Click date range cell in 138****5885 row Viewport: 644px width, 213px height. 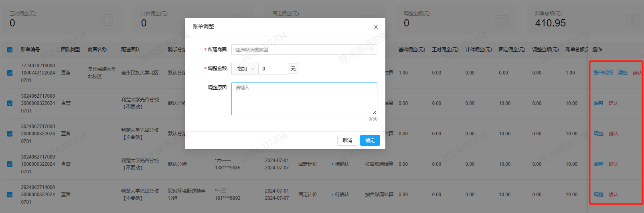pos(277,164)
